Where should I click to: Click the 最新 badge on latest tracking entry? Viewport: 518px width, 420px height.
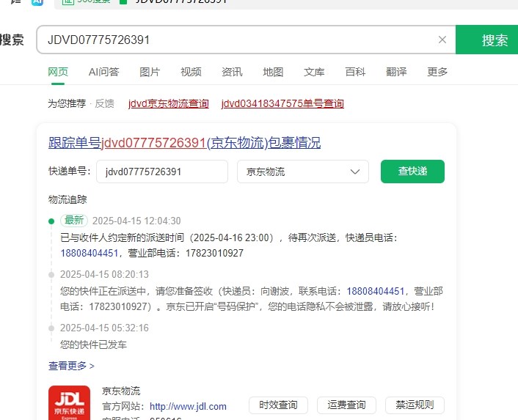tap(74, 221)
